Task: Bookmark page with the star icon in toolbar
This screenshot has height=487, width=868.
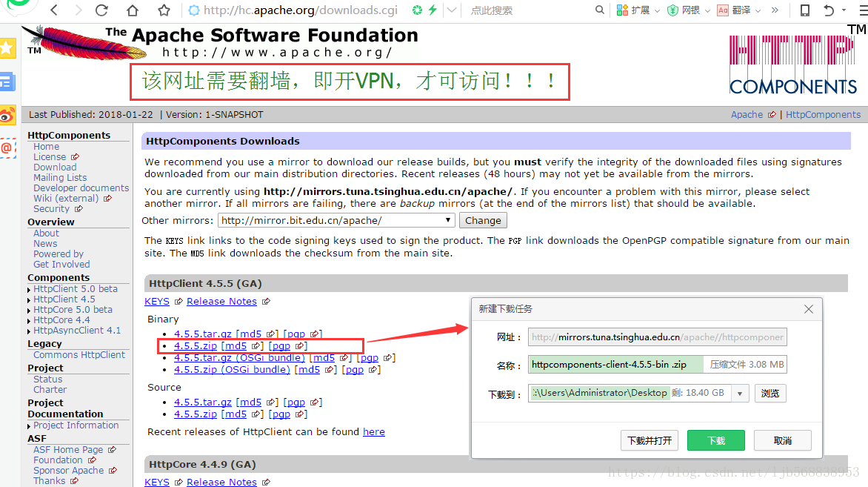Action: pos(164,10)
